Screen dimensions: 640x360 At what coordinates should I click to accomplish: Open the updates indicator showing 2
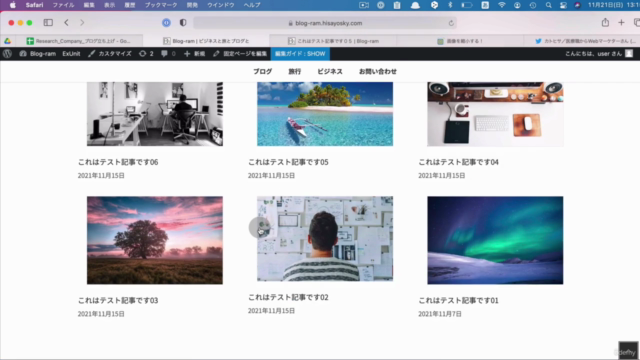click(x=146, y=53)
